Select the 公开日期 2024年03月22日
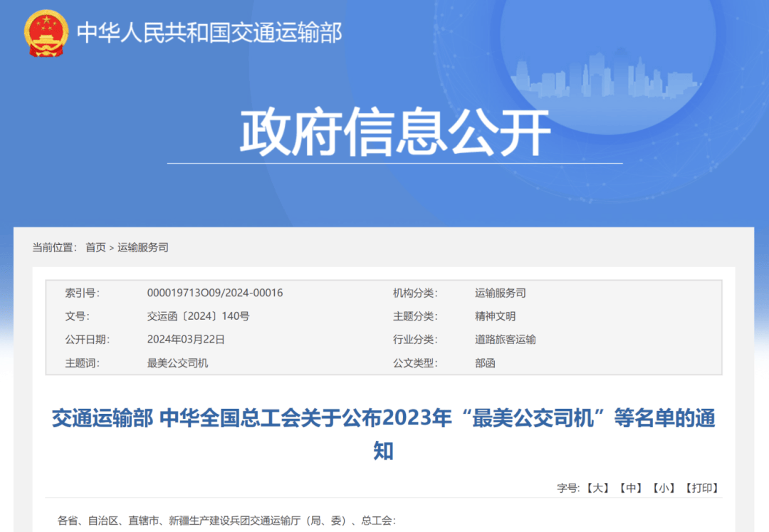769x532 pixels. click(184, 340)
